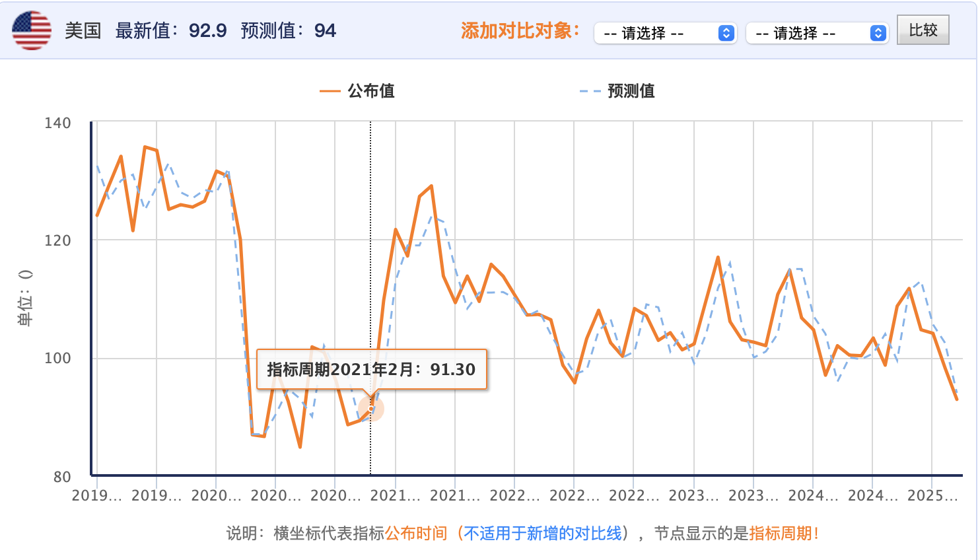
Task: Toggle the 预测值 series visibility via its legend
Action: (x=629, y=92)
